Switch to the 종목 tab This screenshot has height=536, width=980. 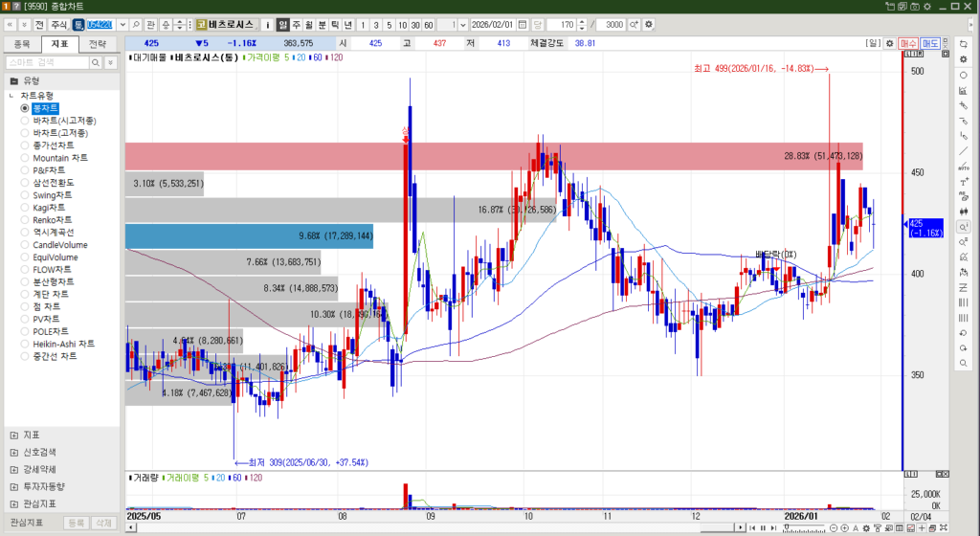pyautogui.click(x=22, y=44)
